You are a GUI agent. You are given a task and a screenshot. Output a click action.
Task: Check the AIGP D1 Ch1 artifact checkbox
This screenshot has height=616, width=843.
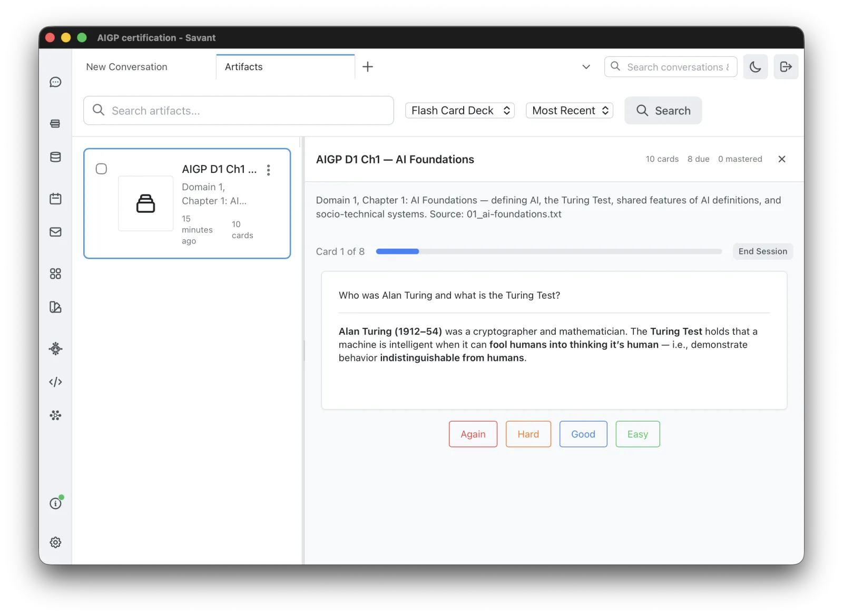point(101,169)
